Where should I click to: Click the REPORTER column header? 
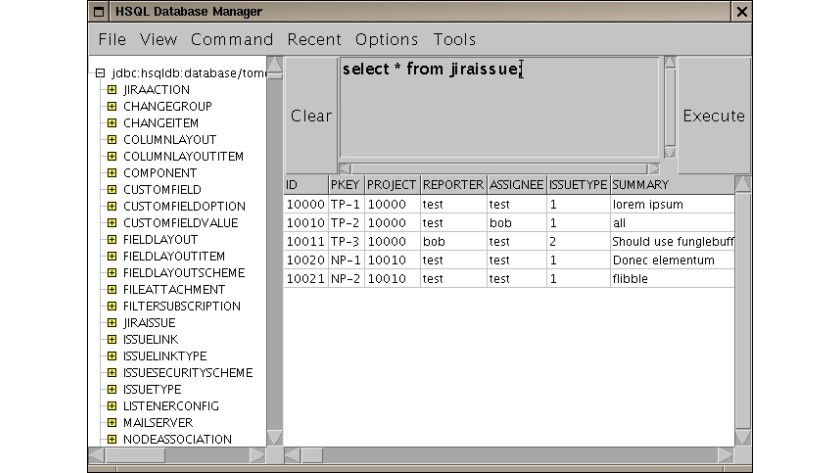(x=453, y=185)
